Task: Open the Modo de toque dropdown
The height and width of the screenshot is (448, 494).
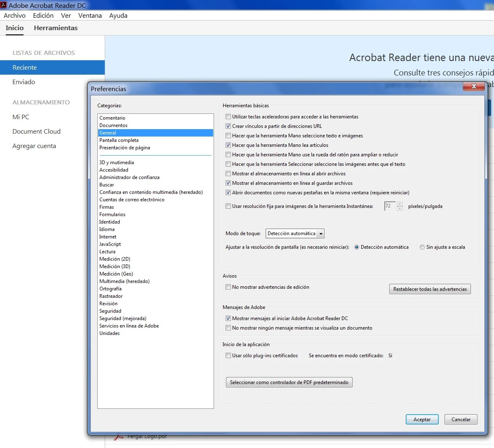Action: point(295,233)
